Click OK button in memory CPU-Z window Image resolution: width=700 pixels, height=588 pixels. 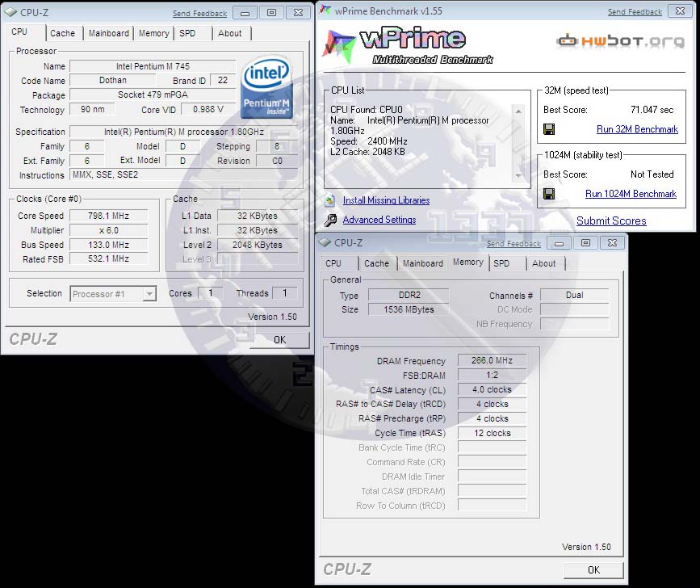[x=593, y=570]
